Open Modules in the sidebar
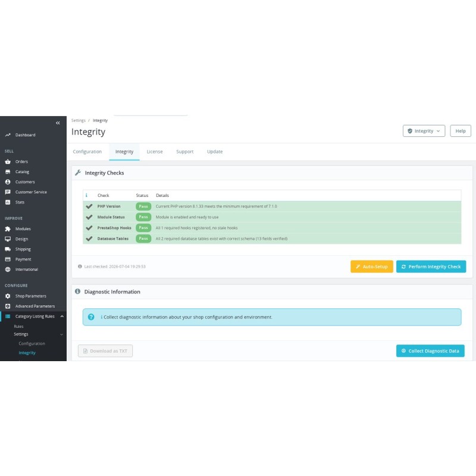 pos(23,229)
